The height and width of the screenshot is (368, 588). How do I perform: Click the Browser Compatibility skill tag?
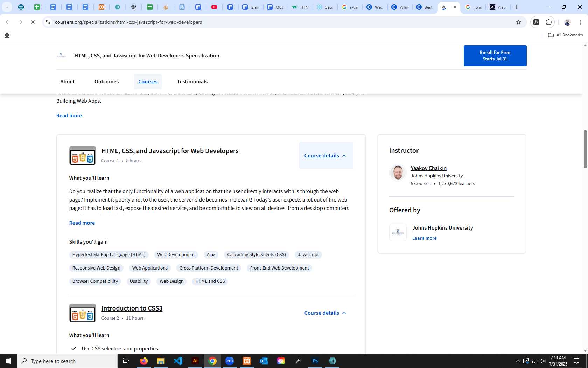coord(95,281)
